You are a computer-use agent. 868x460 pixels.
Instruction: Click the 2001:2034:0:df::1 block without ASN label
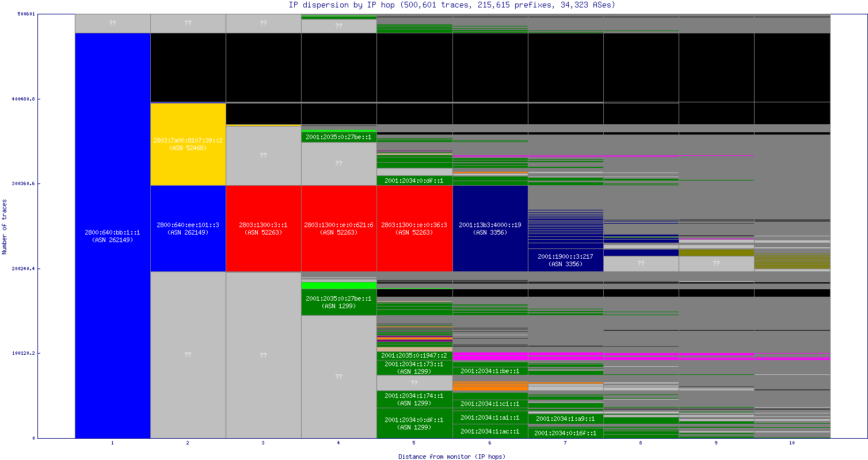tap(414, 181)
